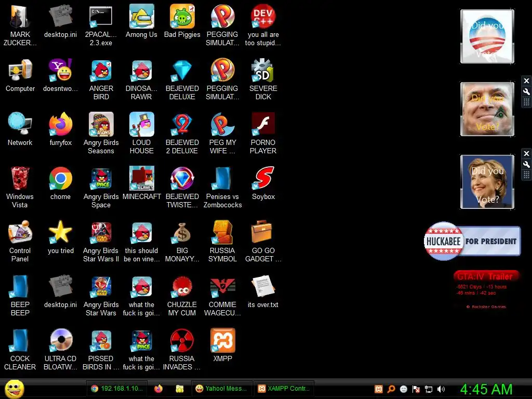Close the McCain gadget with X

point(526,81)
